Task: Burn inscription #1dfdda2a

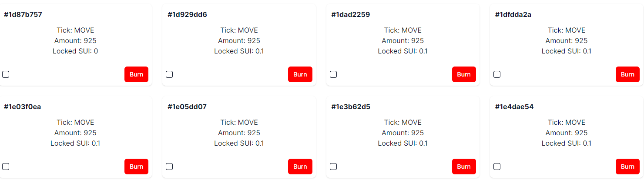Action: pos(627,74)
